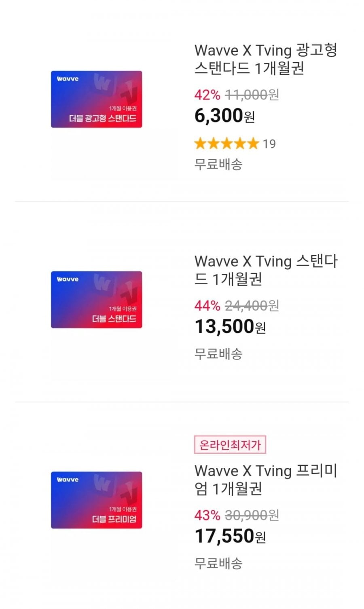Viewport: 364px width, 609px height.
Task: Click the five-star rating icons
Action: click(x=226, y=144)
